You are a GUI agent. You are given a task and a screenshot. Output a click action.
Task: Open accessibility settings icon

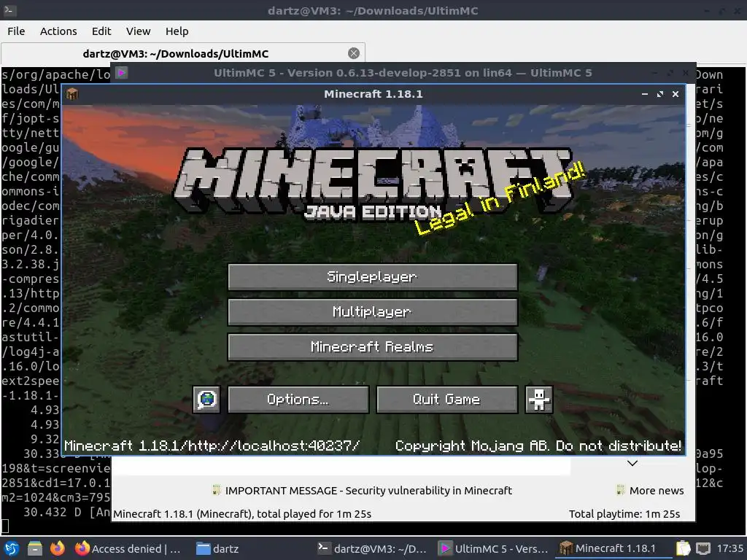(539, 399)
